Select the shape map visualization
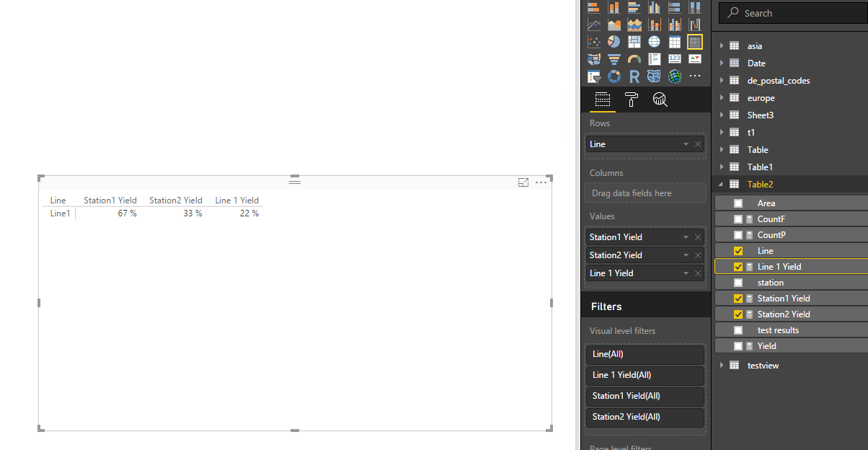Screen dimensions: 868x450 [655, 76]
